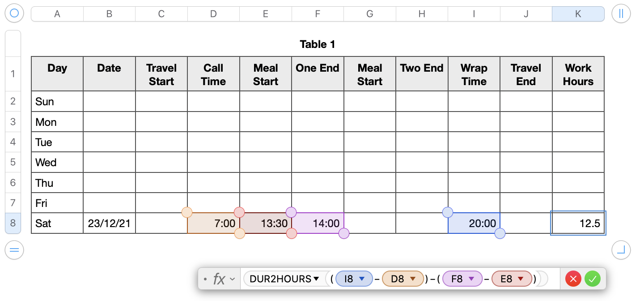Click the table select handle top-left
The image size is (644, 301).
coord(14,13)
